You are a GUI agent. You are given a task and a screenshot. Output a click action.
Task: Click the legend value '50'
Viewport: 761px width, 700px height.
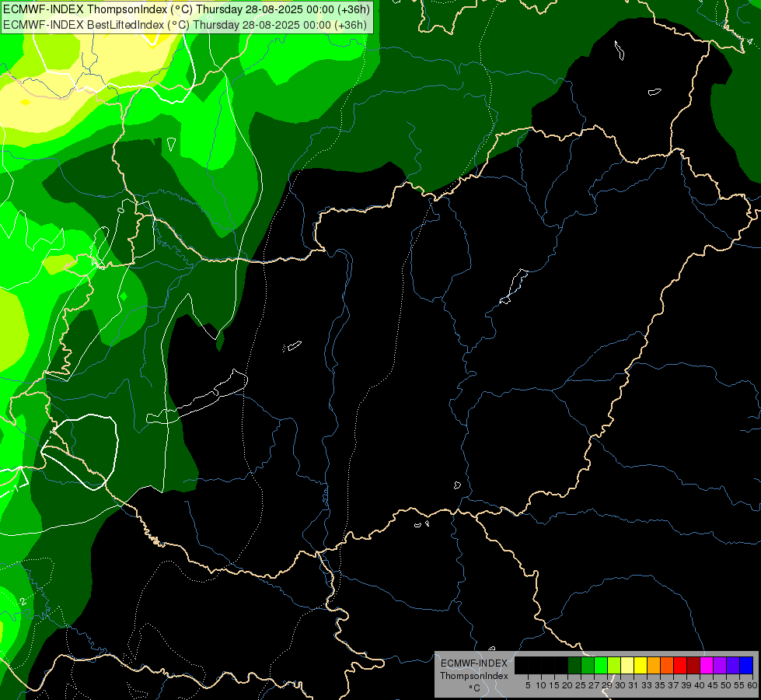tap(727, 685)
